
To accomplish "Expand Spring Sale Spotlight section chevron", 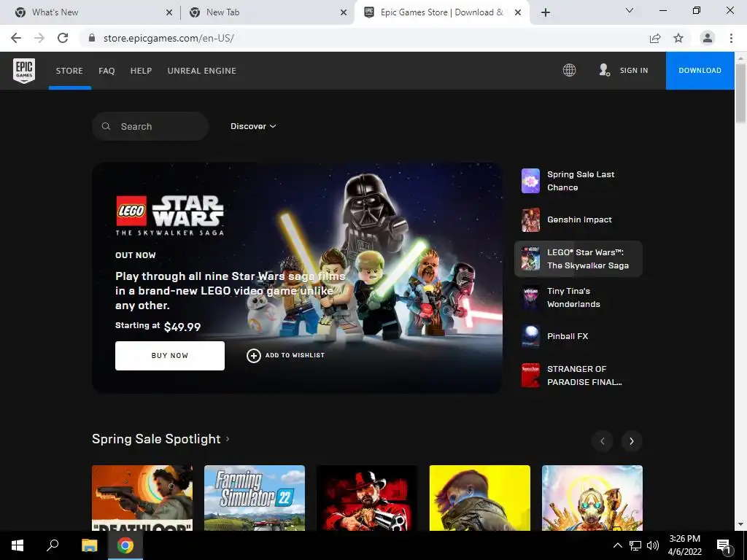I will (x=228, y=438).
